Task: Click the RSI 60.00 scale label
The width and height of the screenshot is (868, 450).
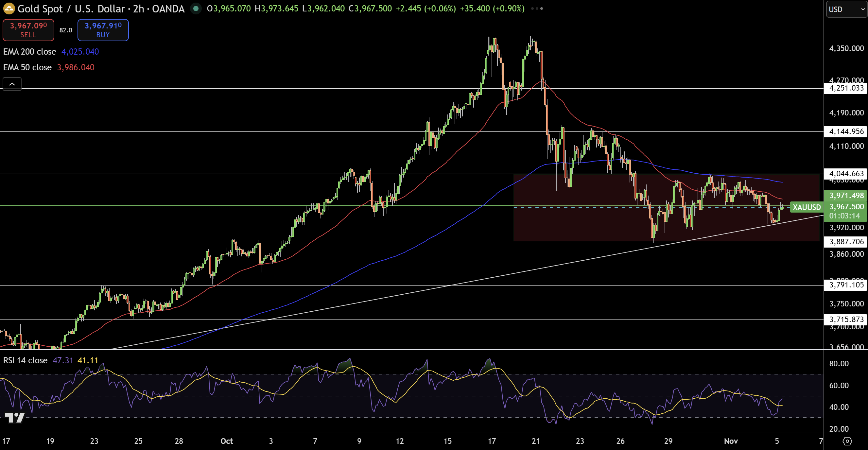Action: click(839, 385)
